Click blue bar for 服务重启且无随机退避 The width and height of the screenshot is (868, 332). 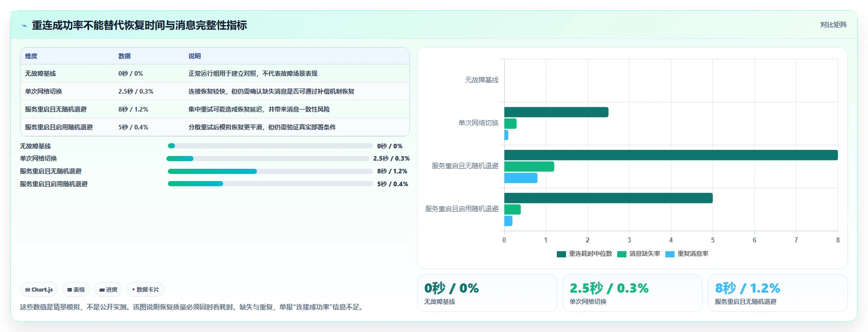pyautogui.click(x=521, y=178)
